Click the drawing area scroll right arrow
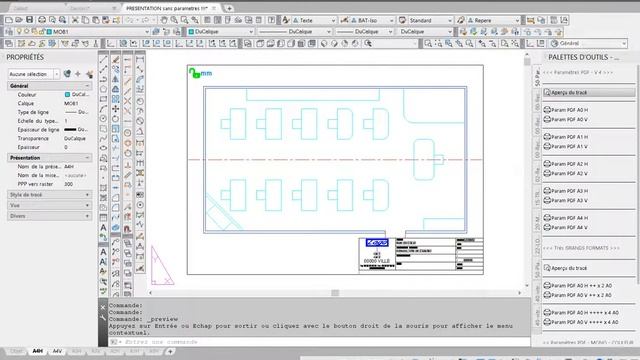 click(520, 293)
